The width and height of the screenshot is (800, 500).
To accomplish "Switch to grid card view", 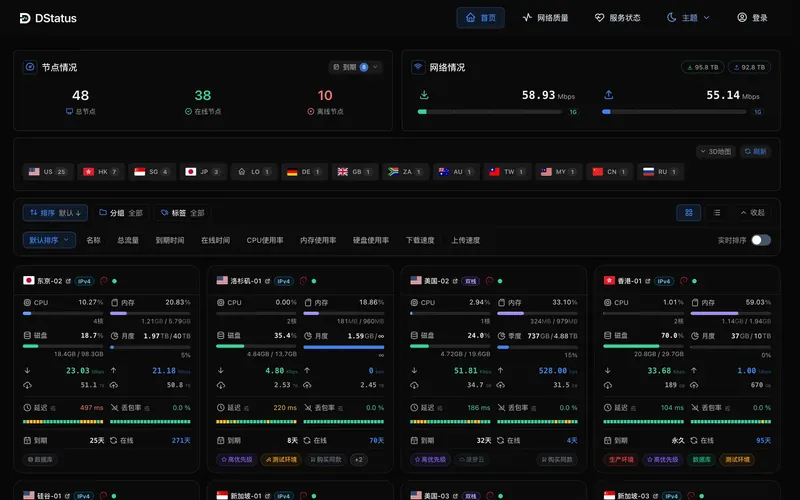I will tap(689, 213).
